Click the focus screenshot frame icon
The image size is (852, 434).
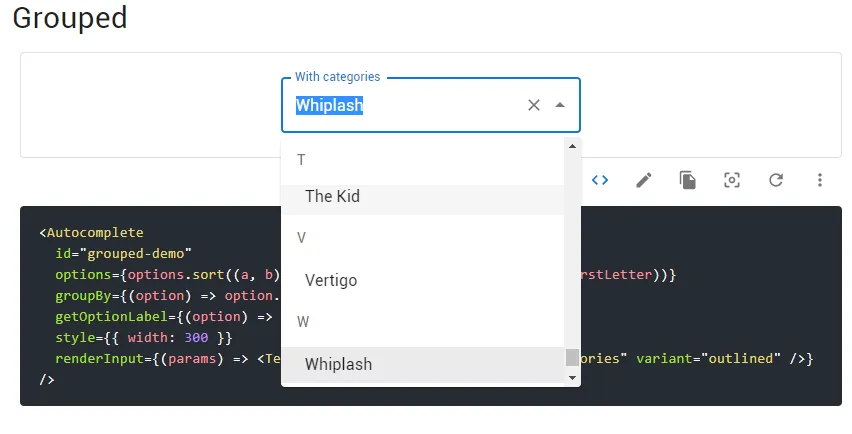[732, 180]
